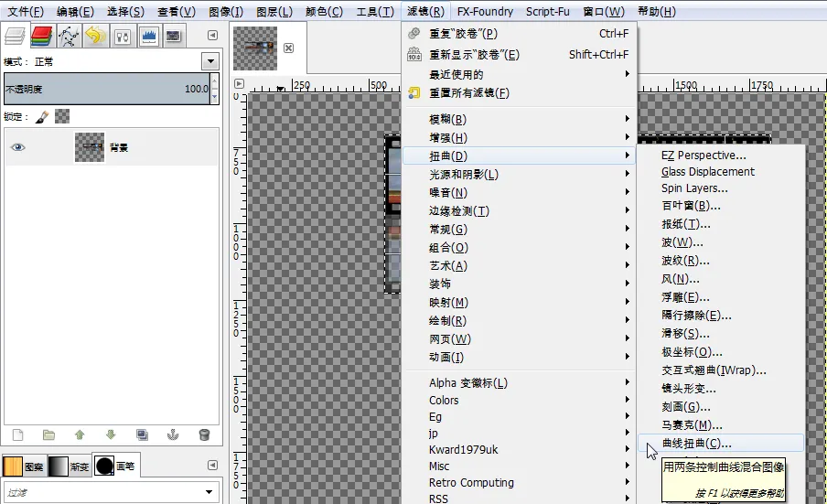Expand the 模糊(B) submenu

pos(519,119)
